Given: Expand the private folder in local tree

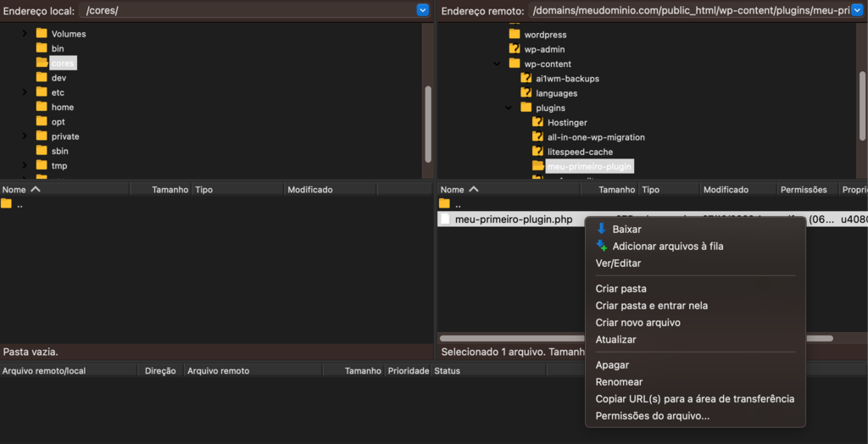Looking at the screenshot, I should coord(25,136).
